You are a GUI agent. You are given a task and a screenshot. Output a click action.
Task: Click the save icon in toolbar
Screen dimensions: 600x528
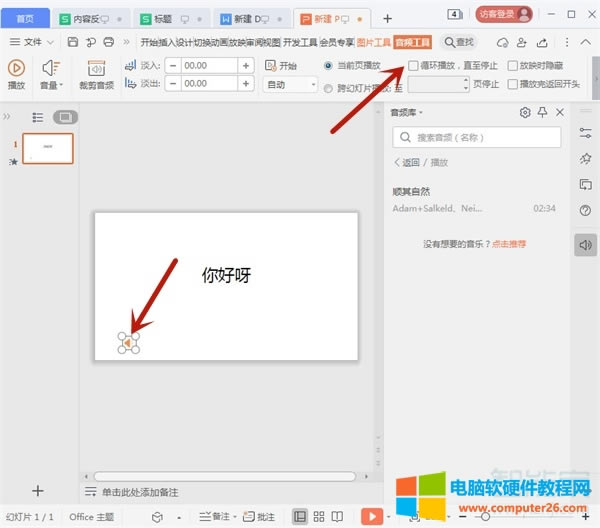(x=73, y=42)
